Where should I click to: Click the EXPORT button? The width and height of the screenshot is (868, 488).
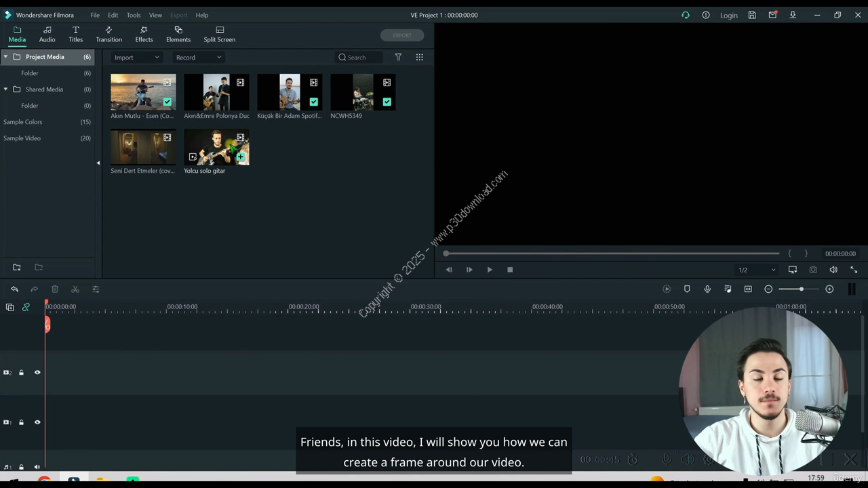coord(402,35)
